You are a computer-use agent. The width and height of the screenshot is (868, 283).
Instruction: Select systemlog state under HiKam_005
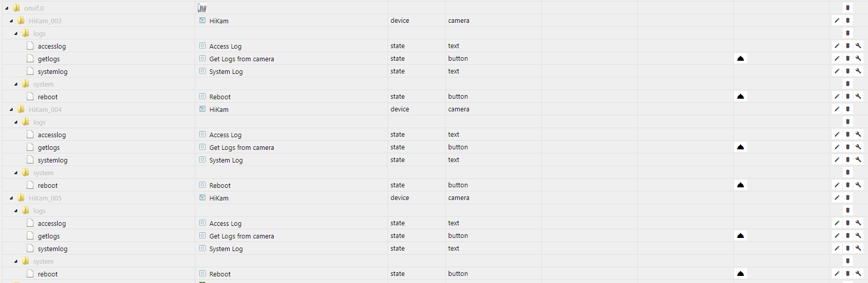53,249
